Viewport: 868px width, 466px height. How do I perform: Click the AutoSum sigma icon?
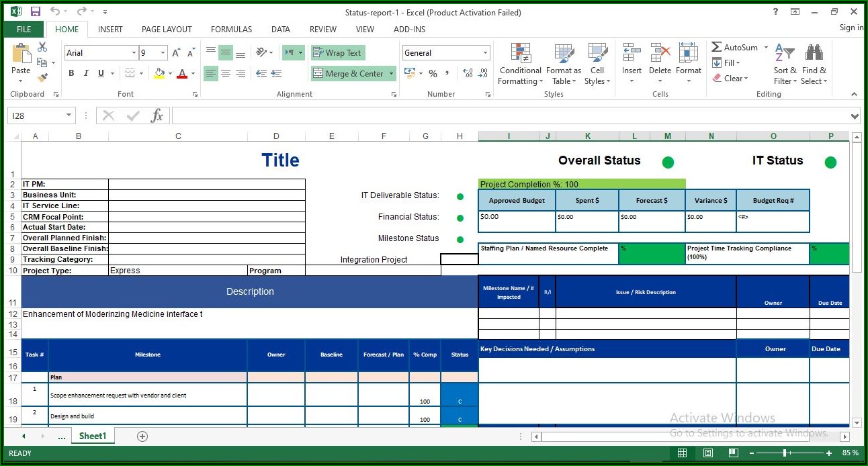717,48
